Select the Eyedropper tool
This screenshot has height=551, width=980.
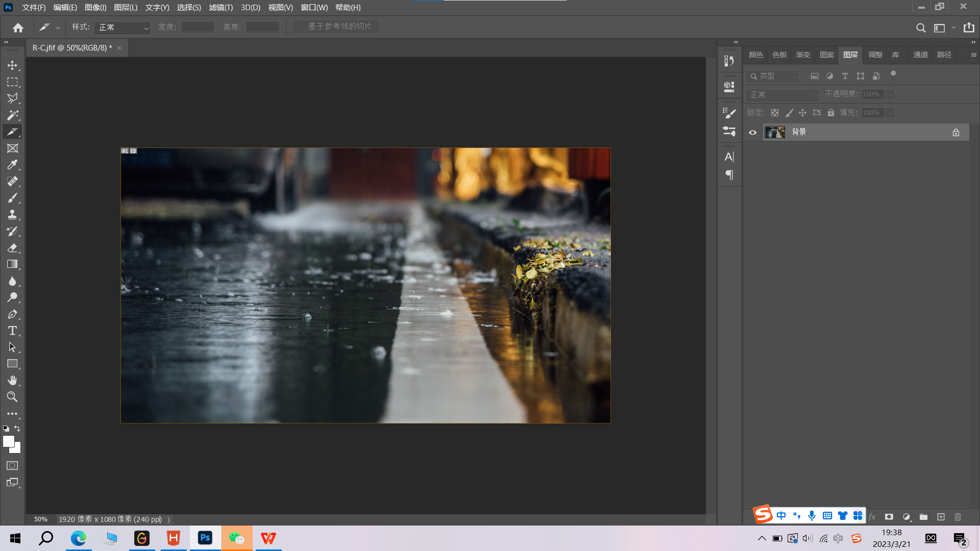coord(12,164)
